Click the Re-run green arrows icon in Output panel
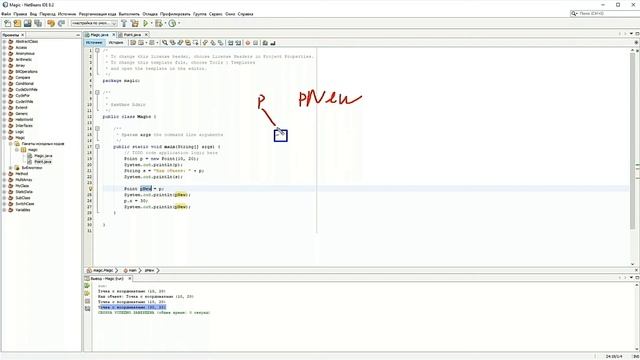640x360 pixels. tap(87, 286)
